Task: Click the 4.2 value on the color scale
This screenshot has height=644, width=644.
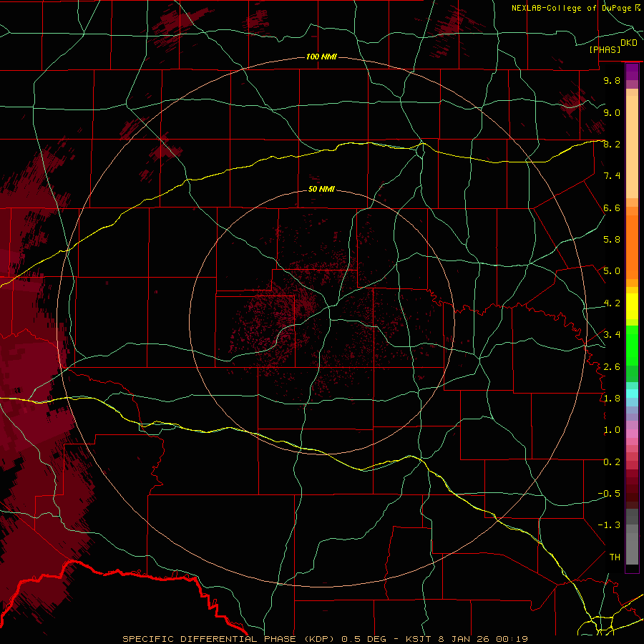Action: pyautogui.click(x=612, y=303)
